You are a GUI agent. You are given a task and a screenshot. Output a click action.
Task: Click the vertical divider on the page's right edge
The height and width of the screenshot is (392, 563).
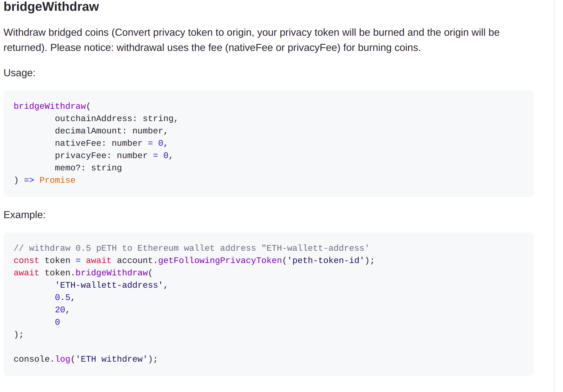[554, 196]
